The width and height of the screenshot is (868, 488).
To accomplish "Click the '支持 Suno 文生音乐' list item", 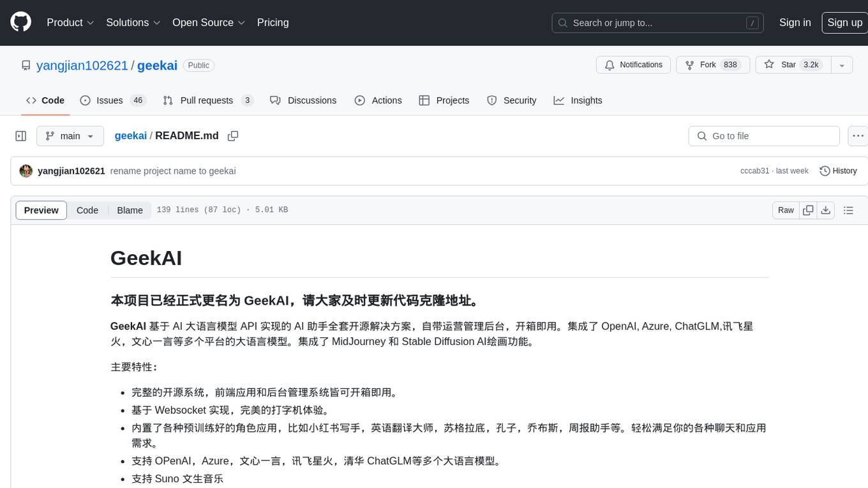I will (x=177, y=478).
